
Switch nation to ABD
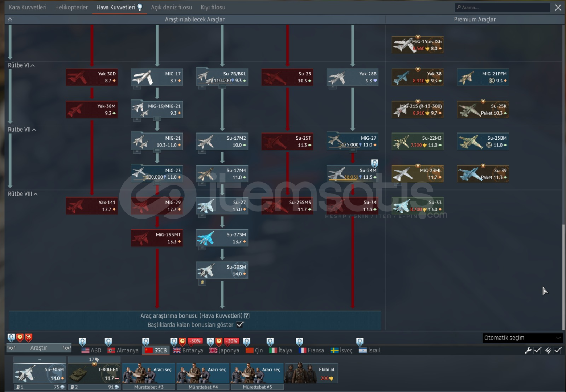(x=91, y=350)
